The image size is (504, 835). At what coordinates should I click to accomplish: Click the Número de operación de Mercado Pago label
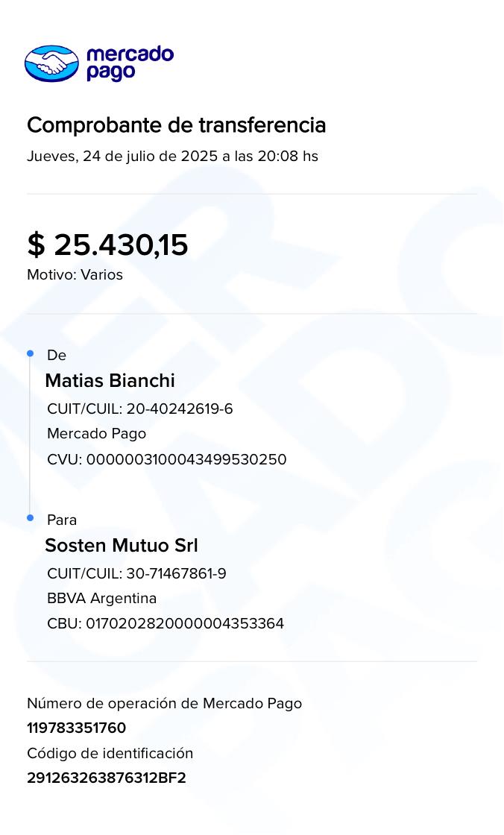coord(164,704)
